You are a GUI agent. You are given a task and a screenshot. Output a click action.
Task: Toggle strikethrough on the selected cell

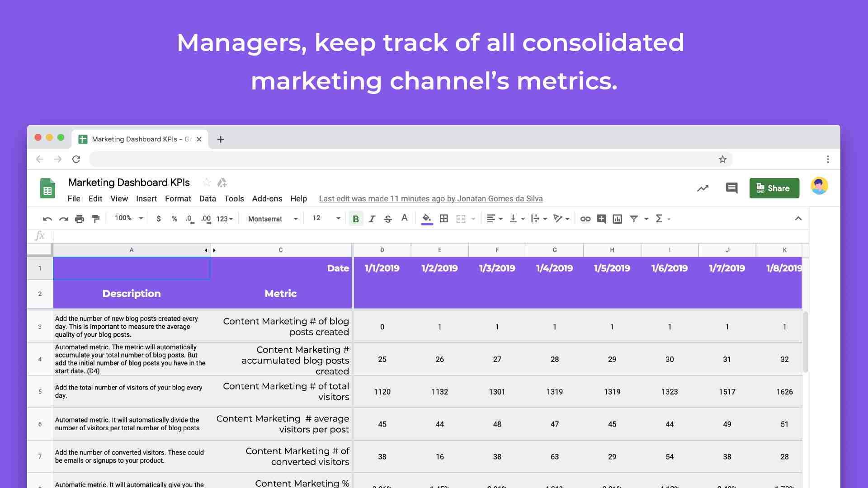(x=388, y=218)
